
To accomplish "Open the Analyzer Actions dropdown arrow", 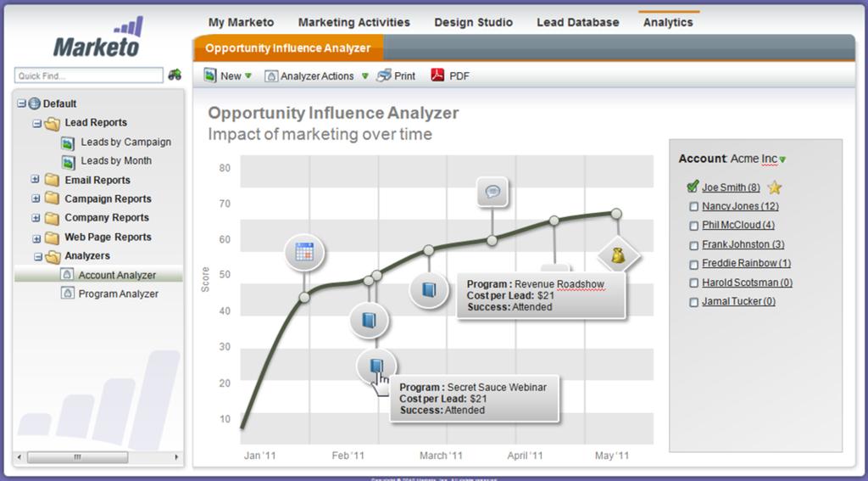I will (364, 76).
